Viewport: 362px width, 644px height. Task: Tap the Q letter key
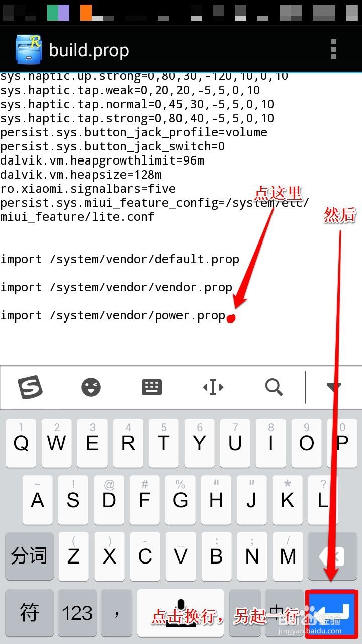pos(21,443)
